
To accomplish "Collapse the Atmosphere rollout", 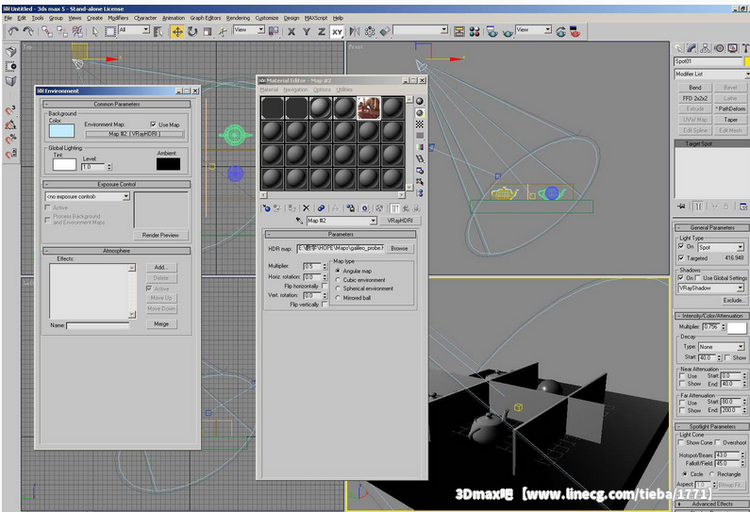I will tap(117, 251).
